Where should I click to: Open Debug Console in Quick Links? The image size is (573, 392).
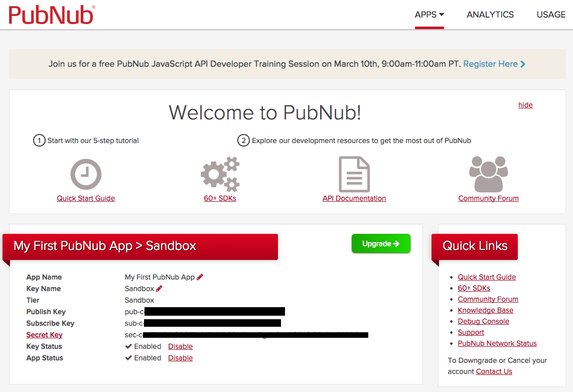point(483,321)
